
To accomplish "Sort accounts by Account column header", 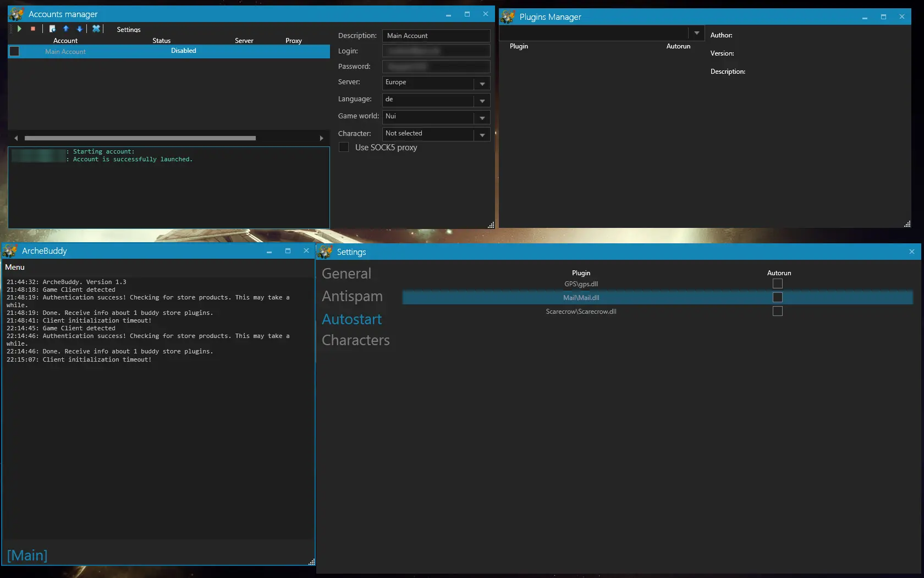I will 65,41.
